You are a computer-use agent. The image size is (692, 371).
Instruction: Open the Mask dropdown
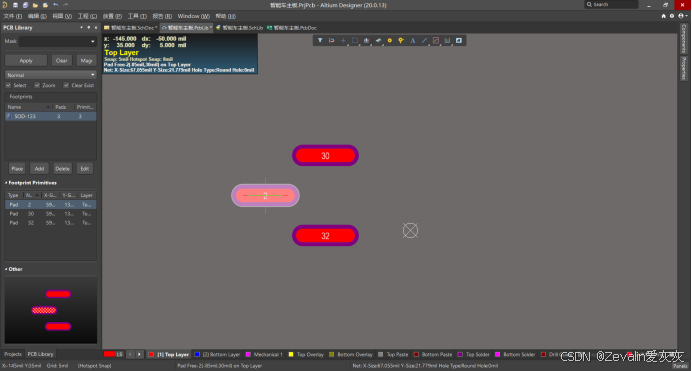pyautogui.click(x=93, y=41)
